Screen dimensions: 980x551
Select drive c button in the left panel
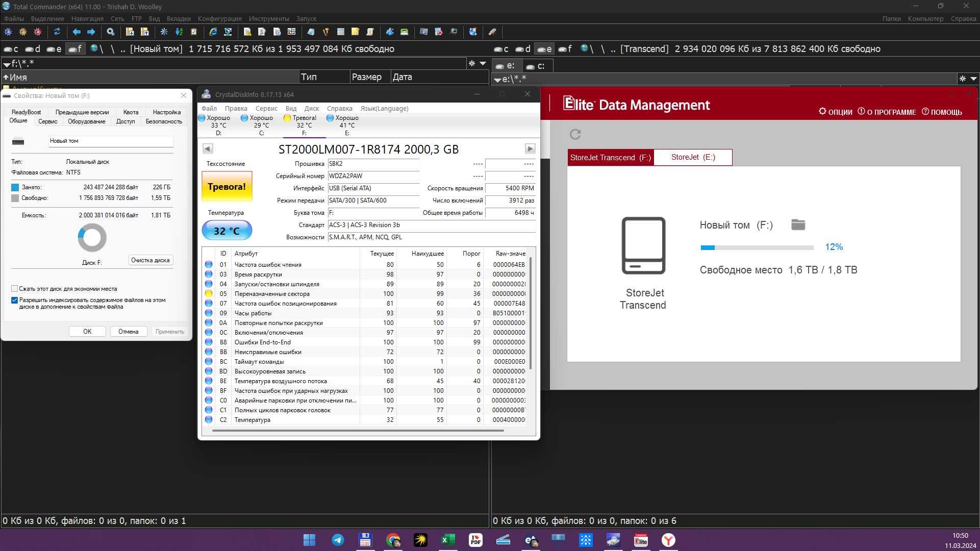pos(11,49)
